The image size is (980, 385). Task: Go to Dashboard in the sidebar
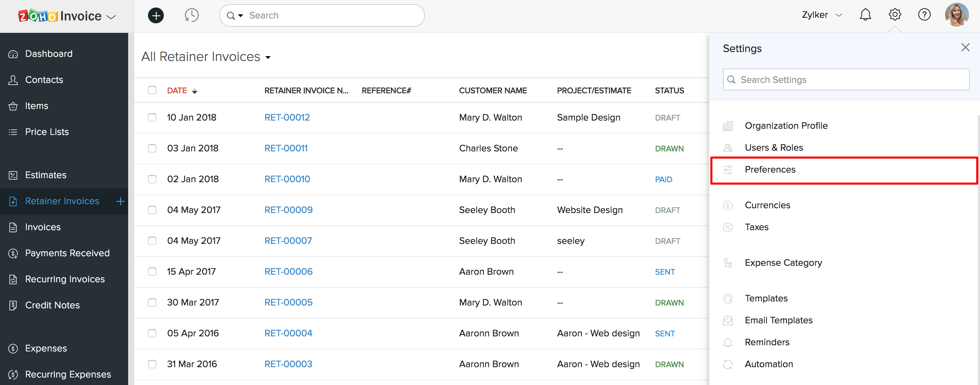(x=49, y=54)
